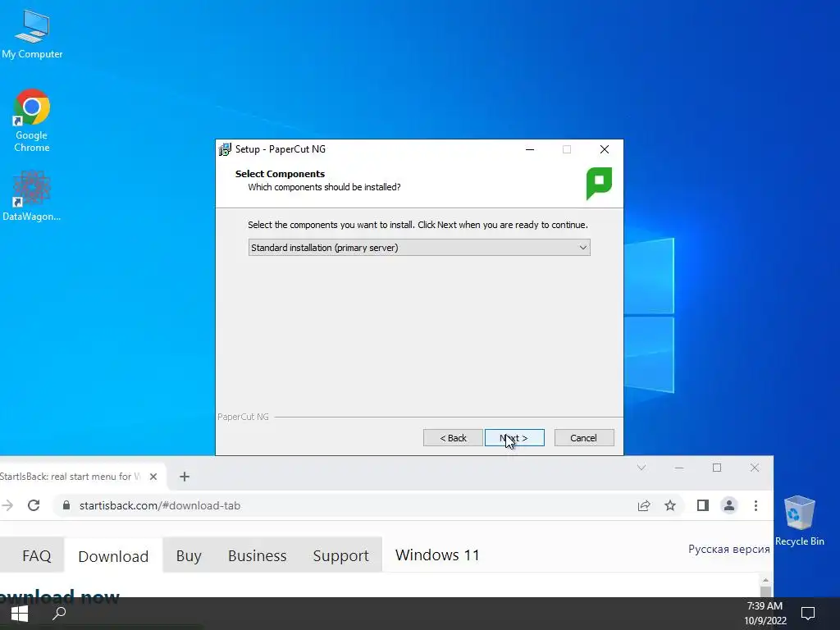Launch Google Chrome desktop shortcut

pos(32,121)
